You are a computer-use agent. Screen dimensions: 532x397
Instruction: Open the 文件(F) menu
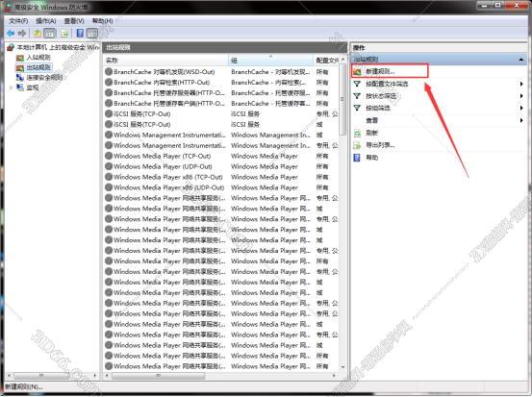point(18,21)
